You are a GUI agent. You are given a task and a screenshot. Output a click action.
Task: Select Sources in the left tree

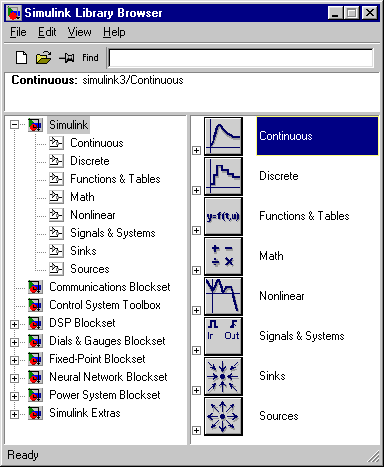[90, 269]
